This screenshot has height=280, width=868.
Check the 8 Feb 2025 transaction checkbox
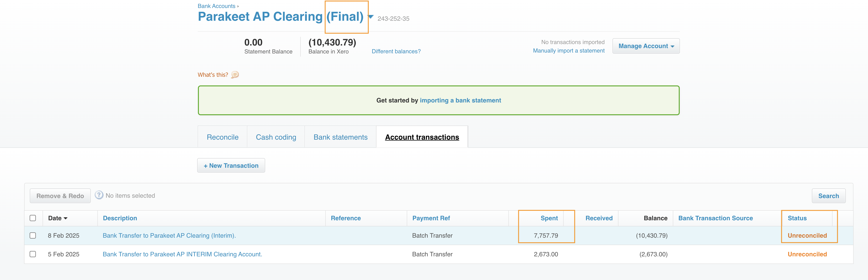click(33, 236)
